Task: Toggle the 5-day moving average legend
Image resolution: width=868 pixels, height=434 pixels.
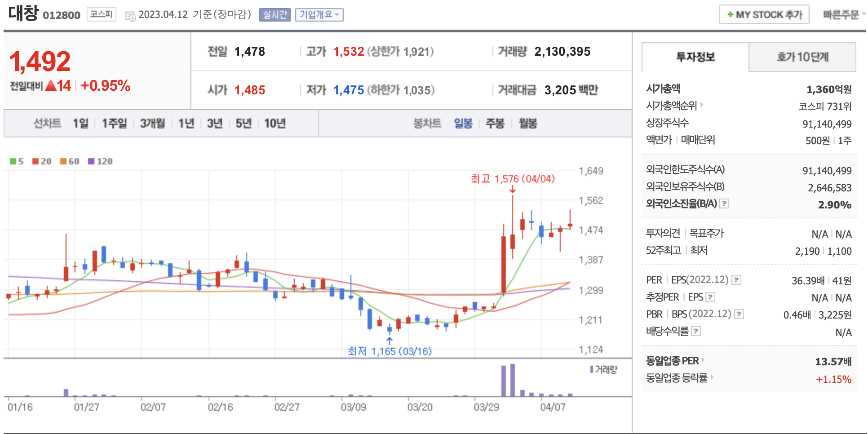Action: (17, 161)
